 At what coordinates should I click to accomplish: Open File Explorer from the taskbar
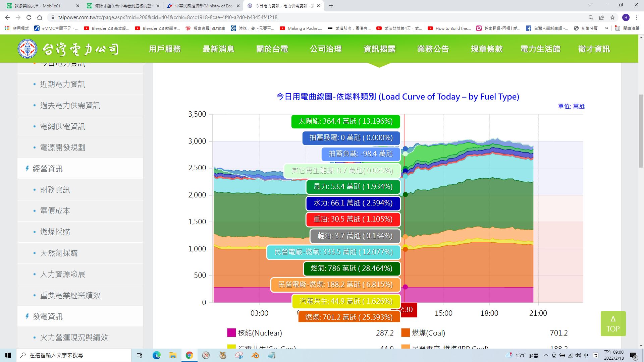[173, 355]
